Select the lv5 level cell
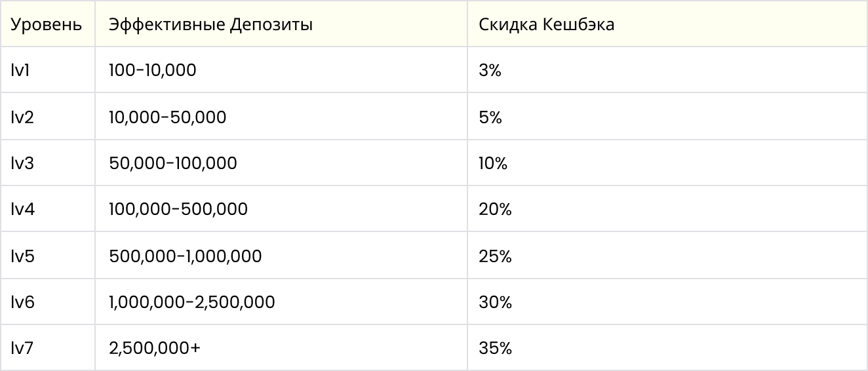 48,256
